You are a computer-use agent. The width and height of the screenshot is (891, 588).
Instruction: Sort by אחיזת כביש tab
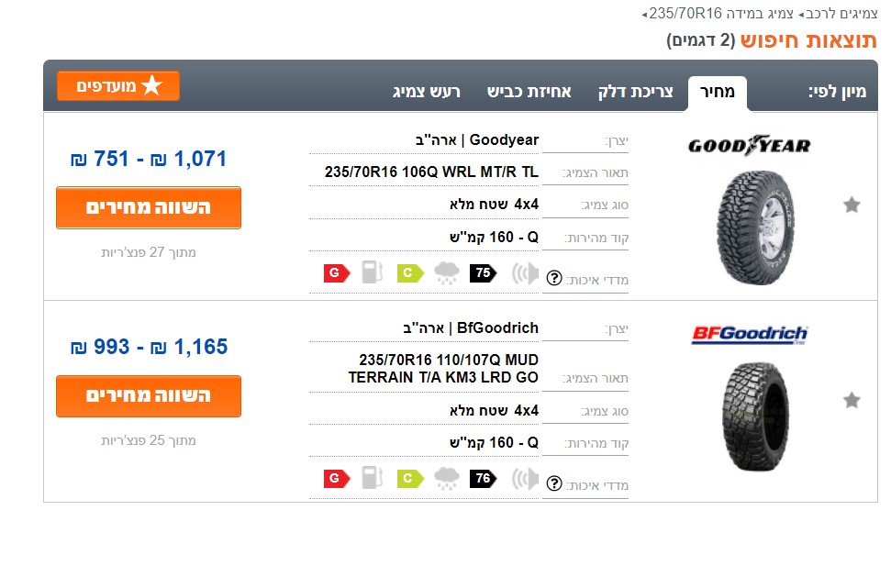point(529,92)
